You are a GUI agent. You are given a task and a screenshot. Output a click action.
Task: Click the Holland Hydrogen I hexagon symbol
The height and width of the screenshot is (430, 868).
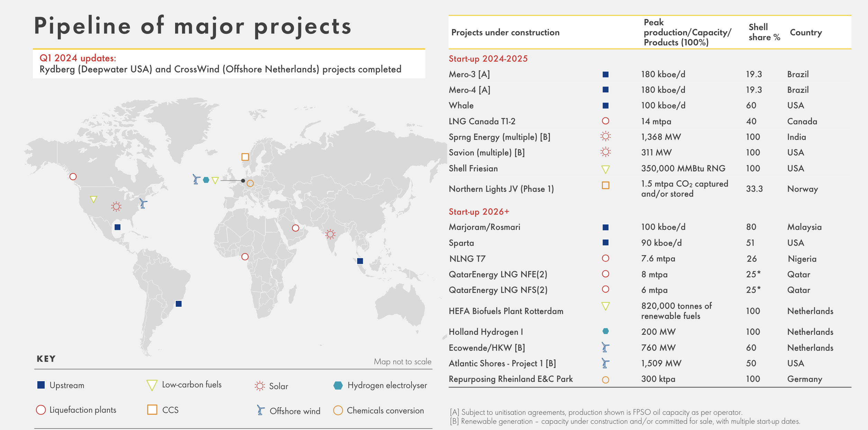[605, 331]
